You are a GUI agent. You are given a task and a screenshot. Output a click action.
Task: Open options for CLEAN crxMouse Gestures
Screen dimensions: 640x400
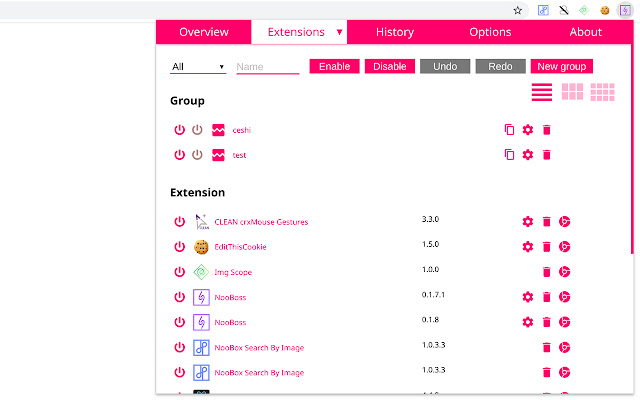(528, 222)
